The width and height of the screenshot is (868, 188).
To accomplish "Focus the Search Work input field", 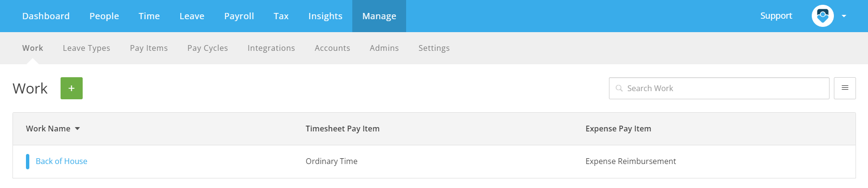I will click(x=719, y=88).
